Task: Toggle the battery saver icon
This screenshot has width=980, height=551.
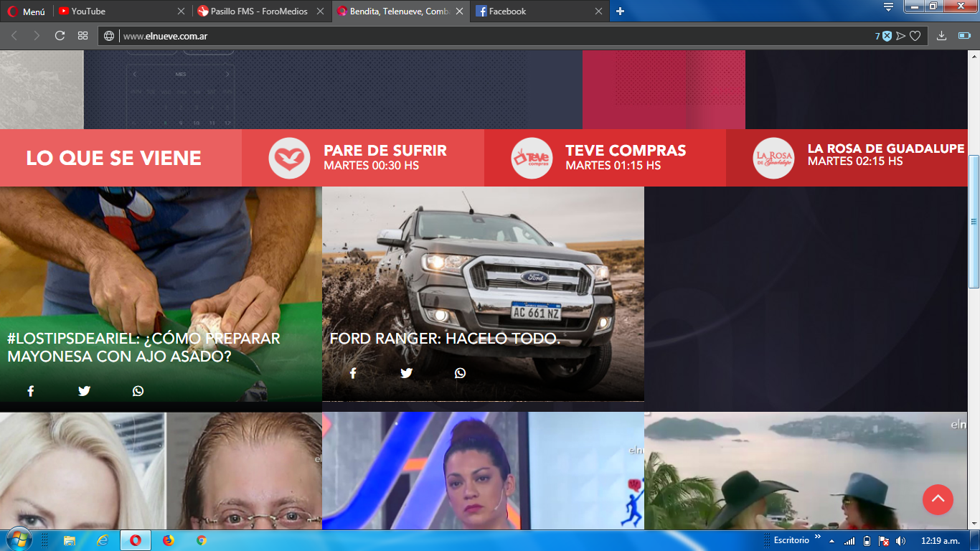Action: [x=963, y=36]
